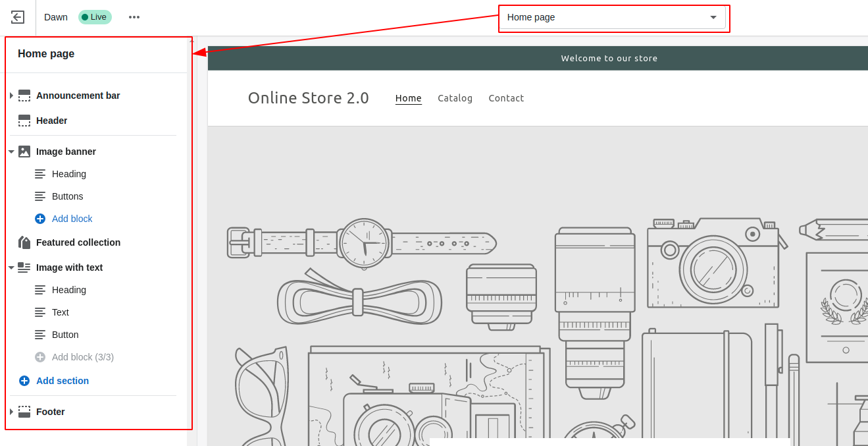The image size is (868, 446).
Task: Go to Home in store preview navigation
Action: tap(409, 98)
